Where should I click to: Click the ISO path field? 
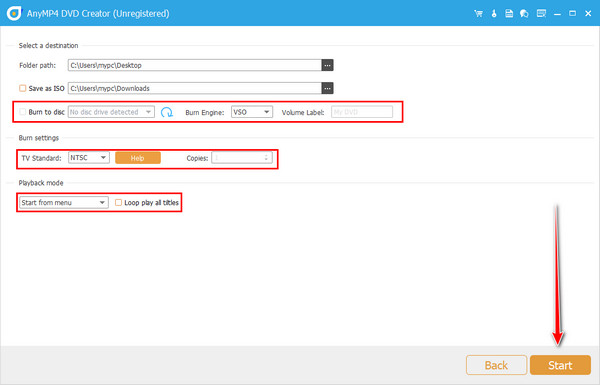pos(195,88)
